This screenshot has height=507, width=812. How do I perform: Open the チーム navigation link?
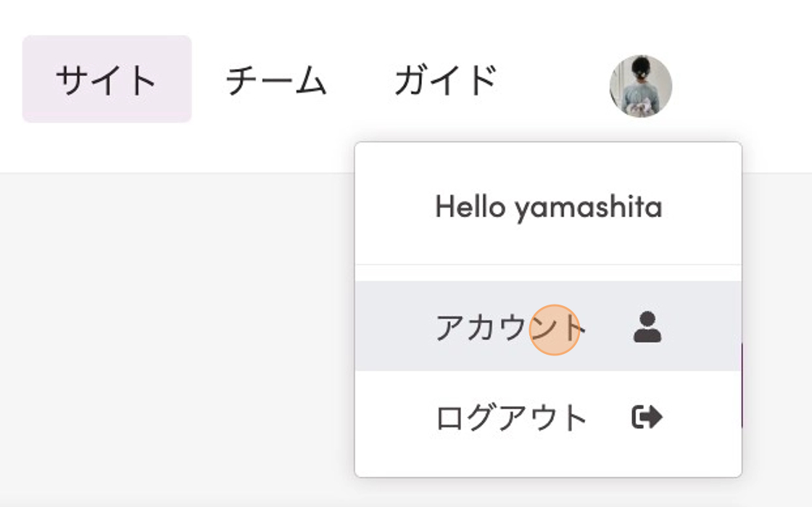tap(276, 80)
